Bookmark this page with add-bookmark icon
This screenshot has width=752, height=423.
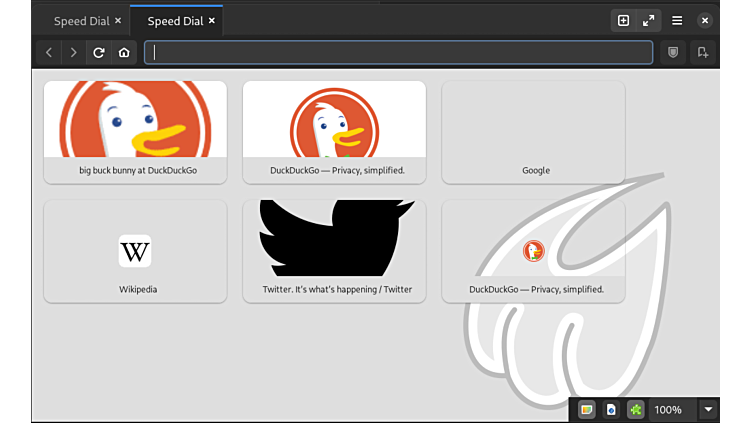(x=703, y=52)
